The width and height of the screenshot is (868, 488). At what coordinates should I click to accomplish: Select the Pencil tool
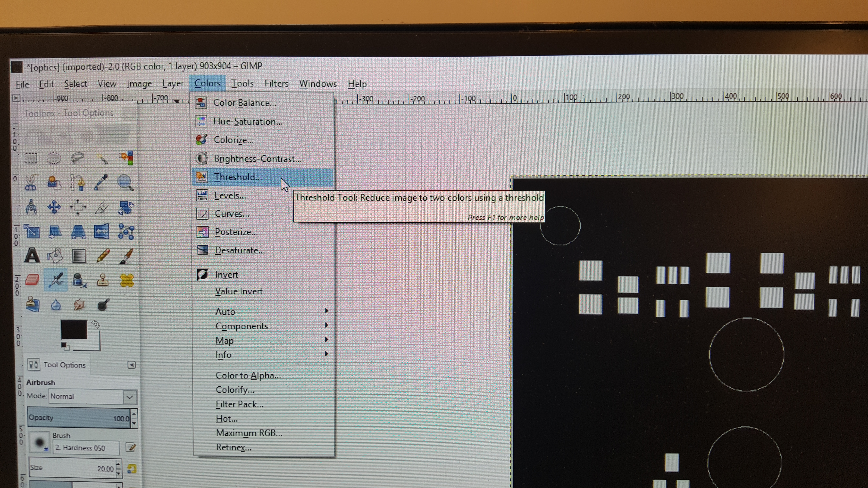(103, 256)
